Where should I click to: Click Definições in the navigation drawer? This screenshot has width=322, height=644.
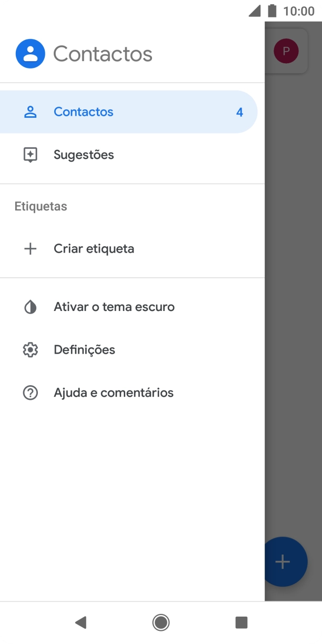pyautogui.click(x=84, y=349)
